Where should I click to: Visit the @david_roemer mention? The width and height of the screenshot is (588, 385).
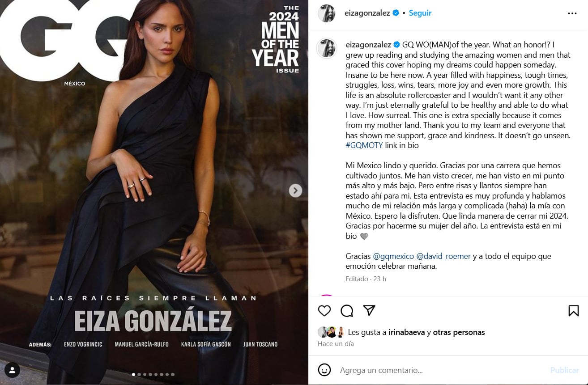(x=443, y=256)
